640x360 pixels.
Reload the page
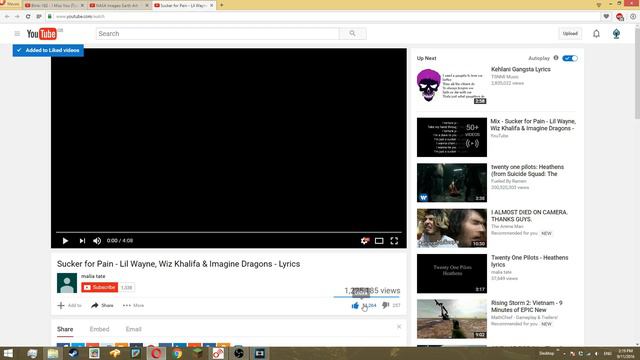point(28,16)
